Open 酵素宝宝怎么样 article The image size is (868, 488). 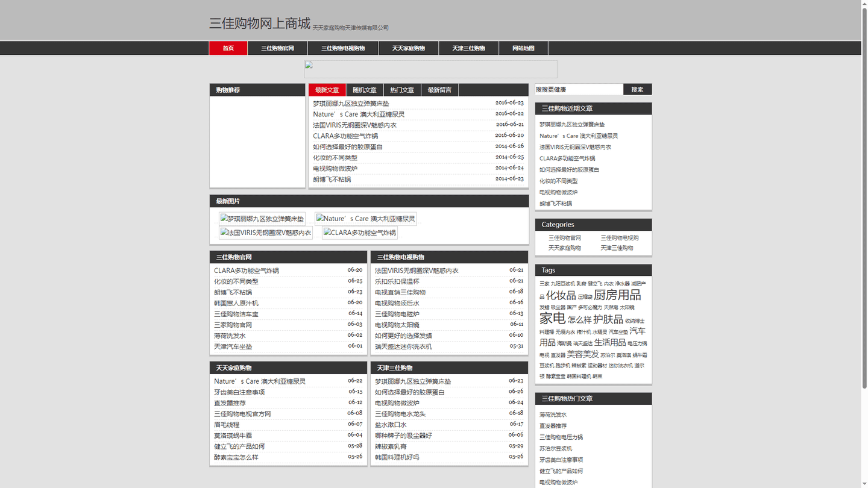236,457
